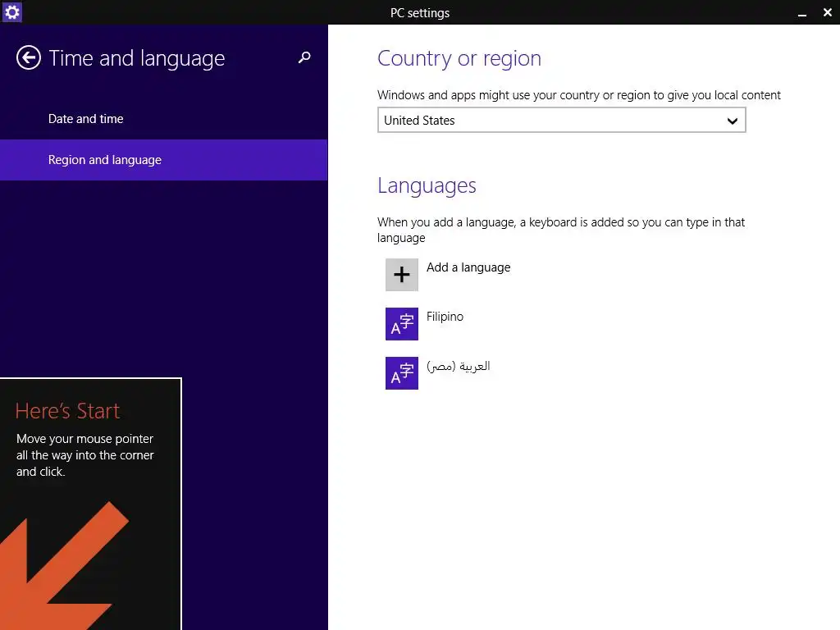Close the PC settings window
Image resolution: width=840 pixels, height=630 pixels.
tap(827, 12)
